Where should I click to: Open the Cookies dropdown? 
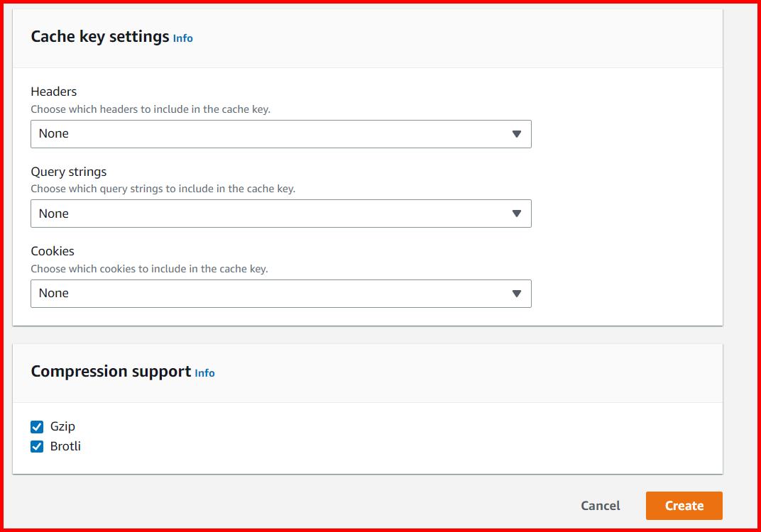pos(280,293)
